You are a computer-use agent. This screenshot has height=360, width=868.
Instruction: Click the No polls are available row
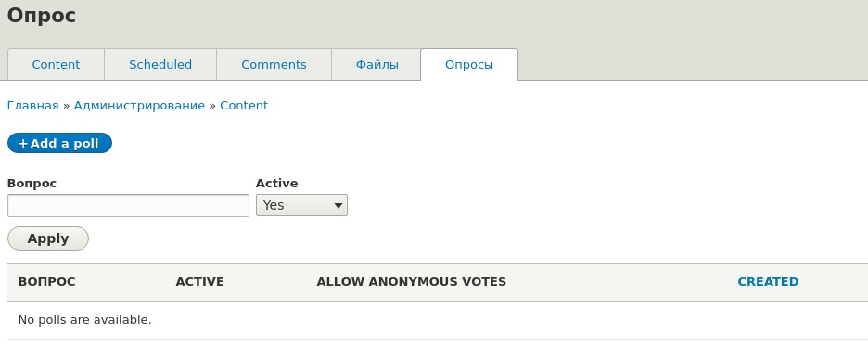tap(438, 320)
